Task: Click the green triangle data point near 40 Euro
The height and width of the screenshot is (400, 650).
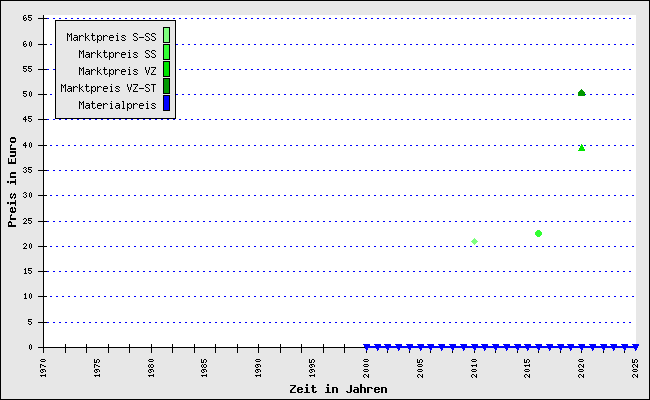Action: [582, 148]
